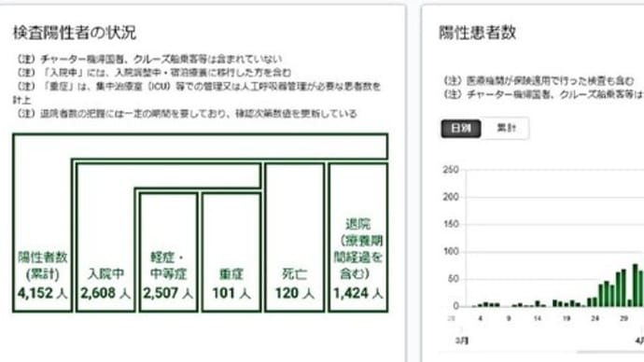Click the note about 「入院中」 definition
Image resolution: width=644 pixels, height=362 pixels.
tap(154, 73)
